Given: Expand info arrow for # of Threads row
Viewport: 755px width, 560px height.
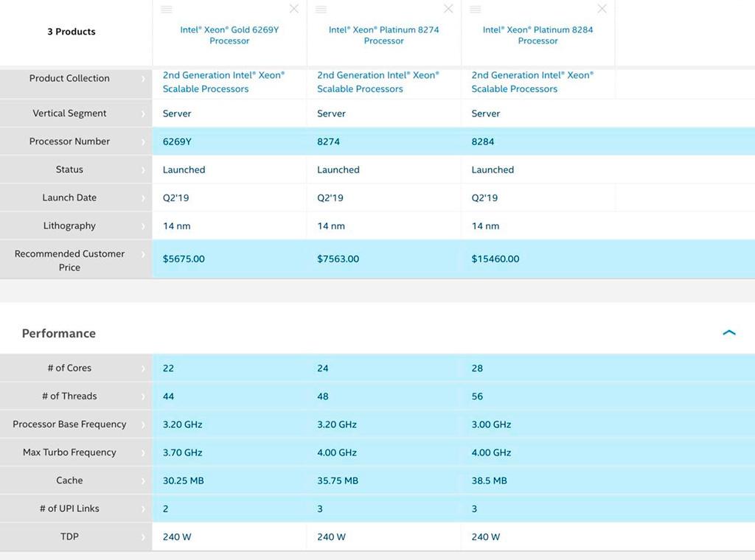Looking at the screenshot, I should [143, 397].
